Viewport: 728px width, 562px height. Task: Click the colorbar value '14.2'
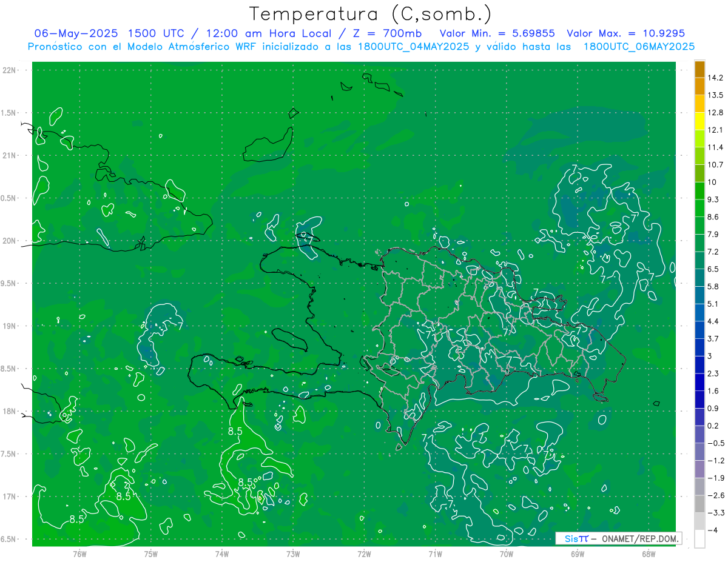pyautogui.click(x=715, y=78)
